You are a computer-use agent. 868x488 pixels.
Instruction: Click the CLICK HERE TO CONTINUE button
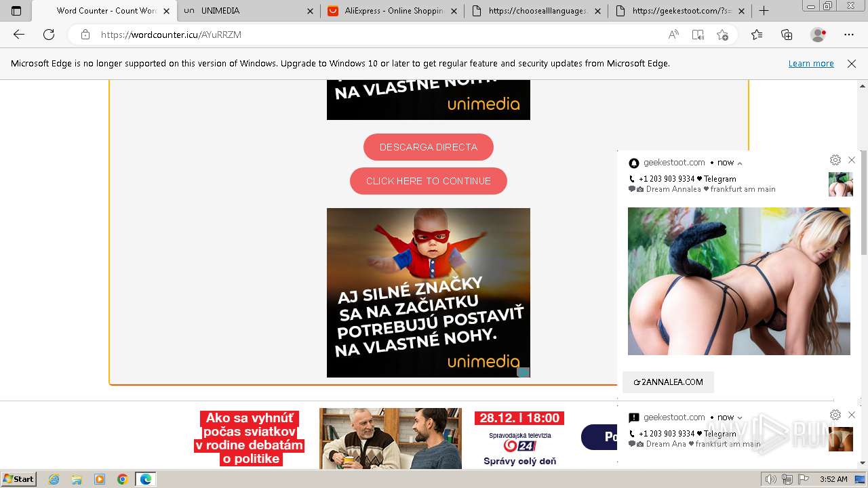pyautogui.click(x=429, y=181)
